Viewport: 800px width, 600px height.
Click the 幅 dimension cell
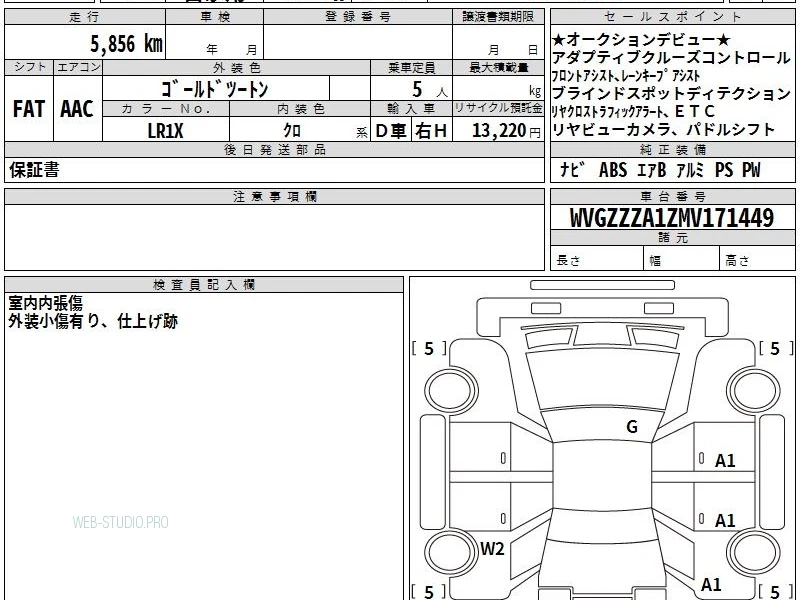click(682, 260)
